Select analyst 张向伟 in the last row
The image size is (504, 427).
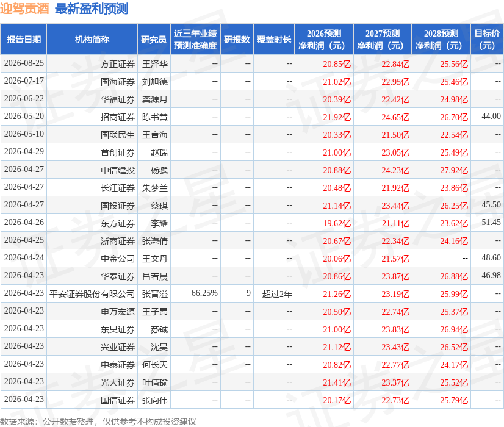point(155,400)
